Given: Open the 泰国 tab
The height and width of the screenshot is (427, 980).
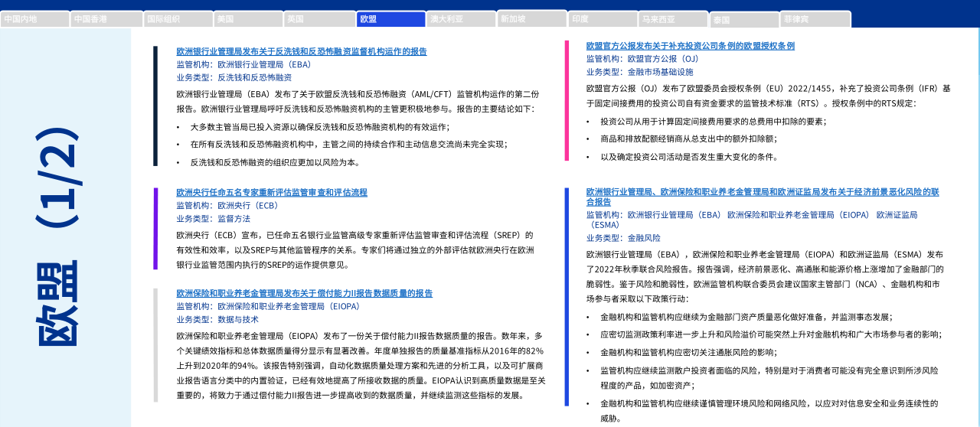Looking at the screenshot, I should point(744,20).
